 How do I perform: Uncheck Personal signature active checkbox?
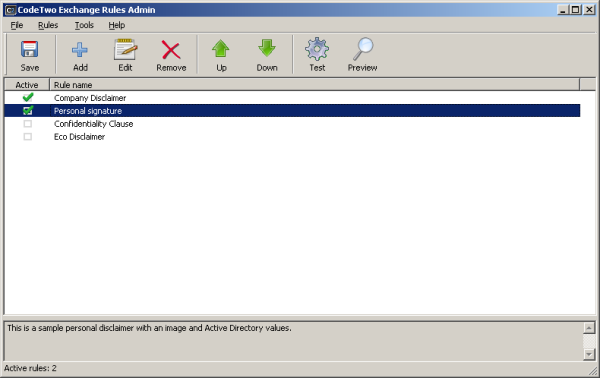point(28,111)
